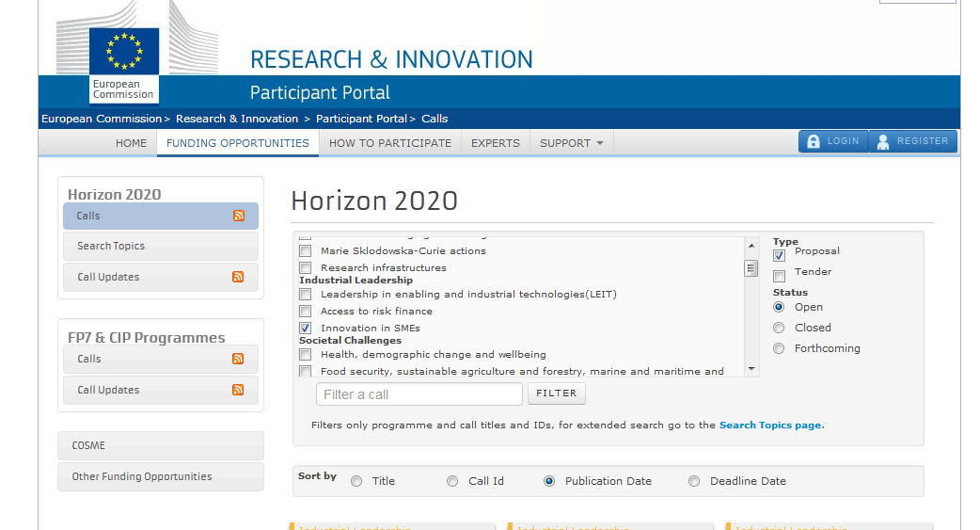This screenshot has width=980, height=530.
Task: Sort calls by Deadline Date
Action: [x=694, y=481]
